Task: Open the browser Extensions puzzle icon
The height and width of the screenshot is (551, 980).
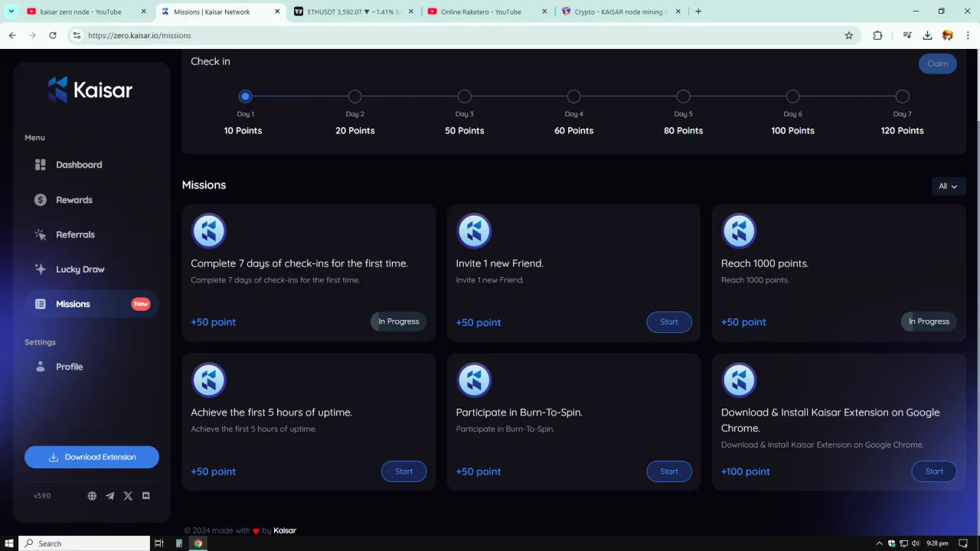Action: (x=877, y=35)
